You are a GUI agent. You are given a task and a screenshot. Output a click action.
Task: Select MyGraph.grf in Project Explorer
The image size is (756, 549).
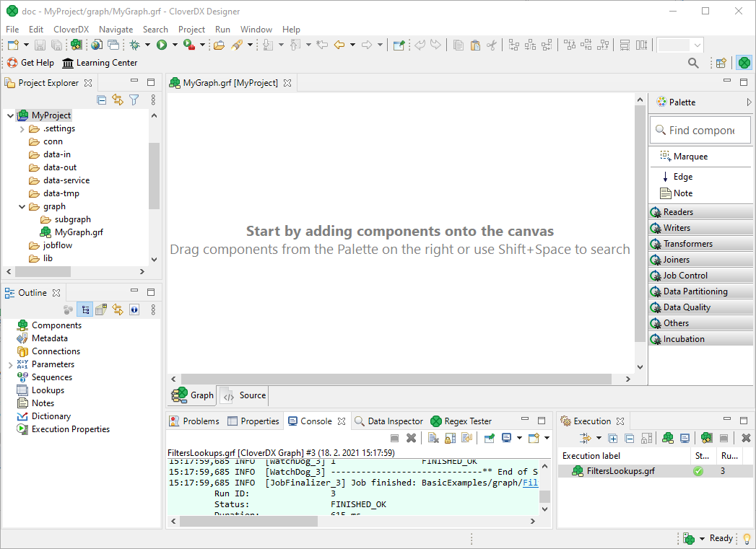pyautogui.click(x=72, y=232)
